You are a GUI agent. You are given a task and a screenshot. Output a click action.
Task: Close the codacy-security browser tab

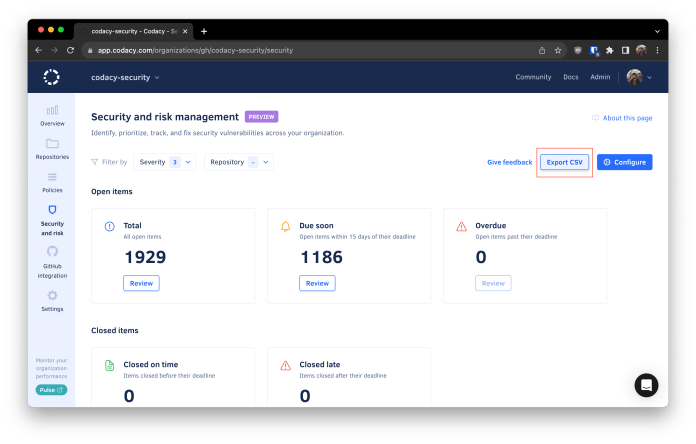tap(185, 31)
